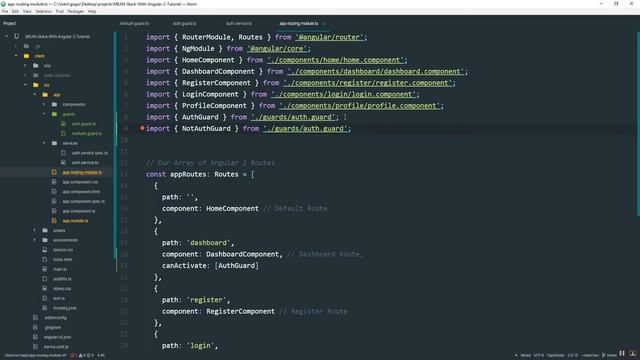Screen dimensions: 640x360
Task: Click the app-routing.module.ts file icon
Action: 54,172
